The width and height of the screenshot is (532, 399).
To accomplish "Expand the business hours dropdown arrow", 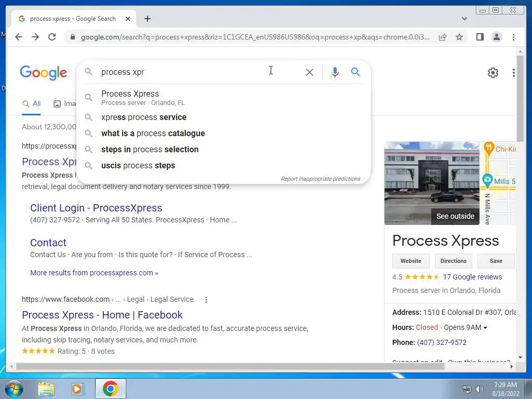I will click(485, 328).
